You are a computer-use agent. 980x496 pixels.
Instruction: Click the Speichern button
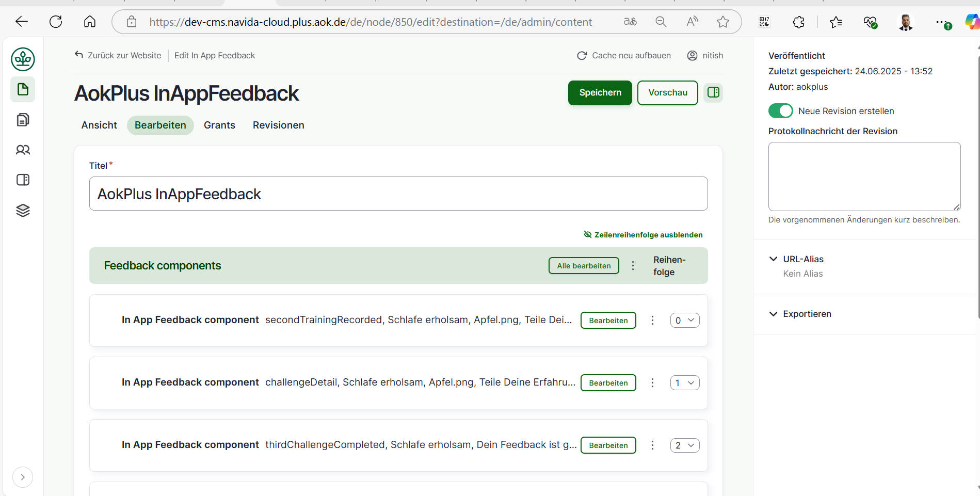[600, 93]
